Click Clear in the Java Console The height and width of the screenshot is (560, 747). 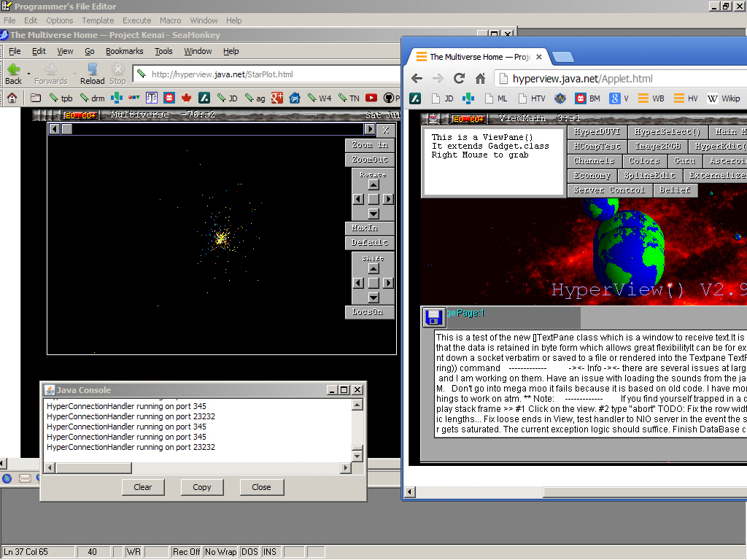coord(143,487)
